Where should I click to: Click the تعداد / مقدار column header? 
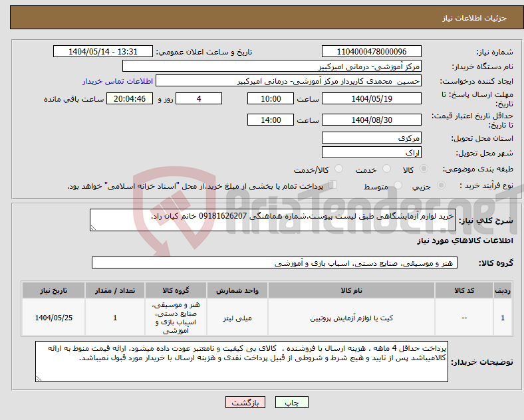(115, 290)
